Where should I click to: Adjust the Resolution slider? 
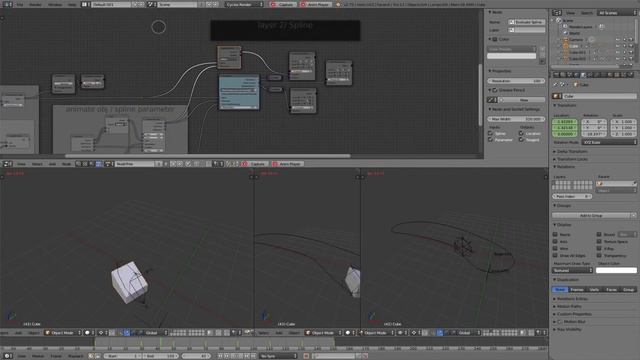click(x=516, y=81)
